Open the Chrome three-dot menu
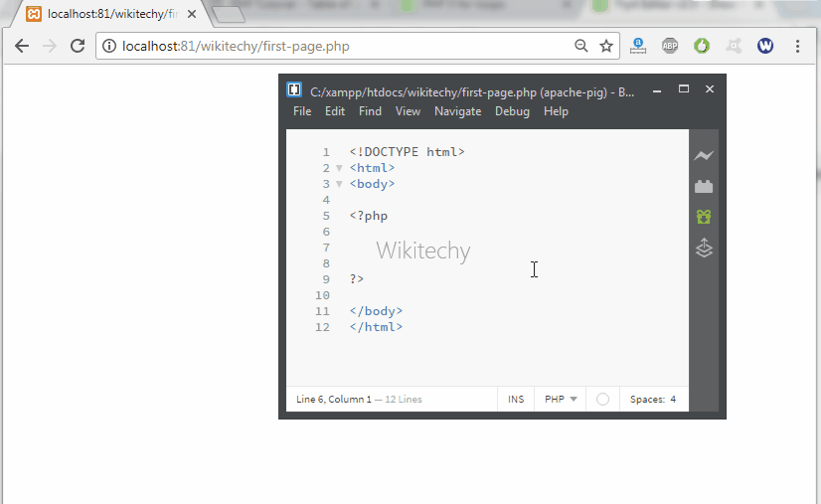821x504 pixels. point(797,46)
